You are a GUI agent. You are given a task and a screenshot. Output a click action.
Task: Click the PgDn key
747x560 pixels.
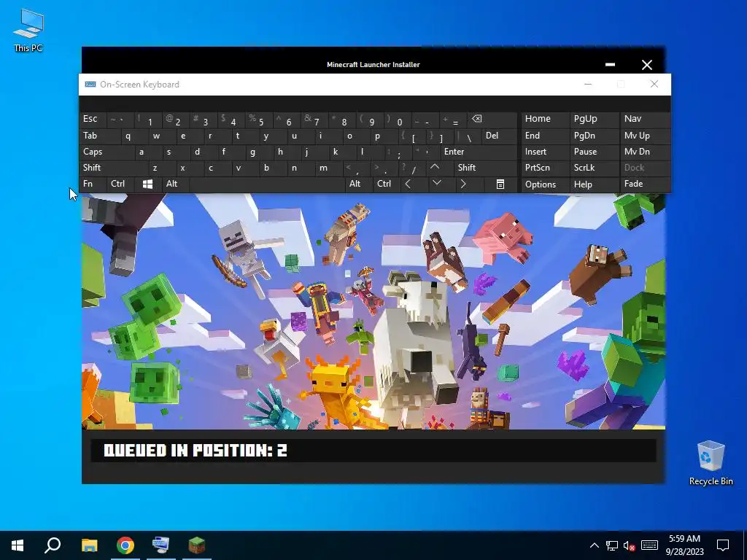[x=594, y=136]
